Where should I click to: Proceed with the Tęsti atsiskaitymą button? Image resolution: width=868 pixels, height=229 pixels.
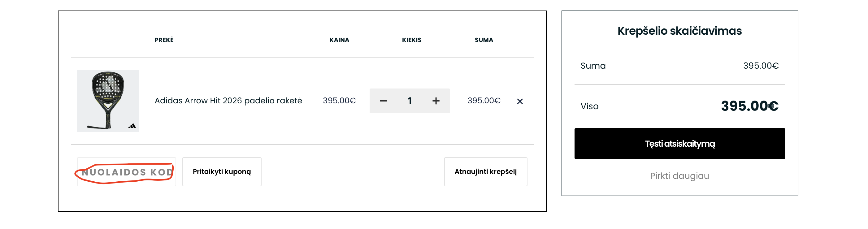679,144
